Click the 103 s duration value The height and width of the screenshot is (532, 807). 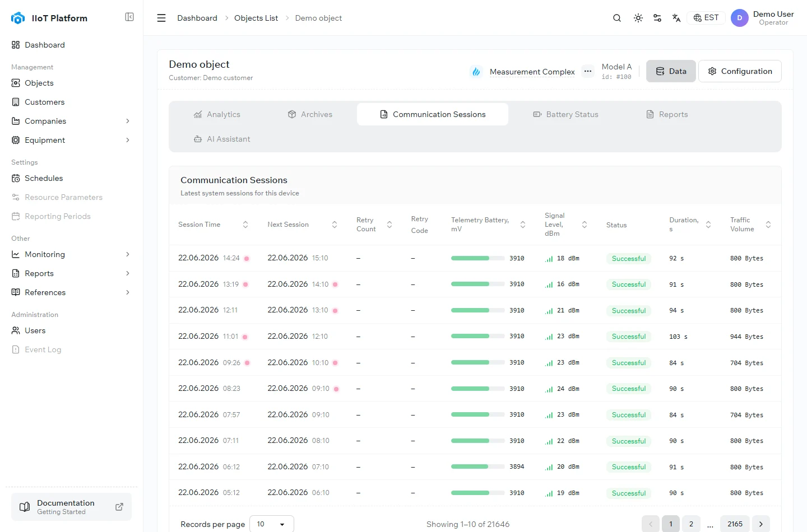click(678, 337)
